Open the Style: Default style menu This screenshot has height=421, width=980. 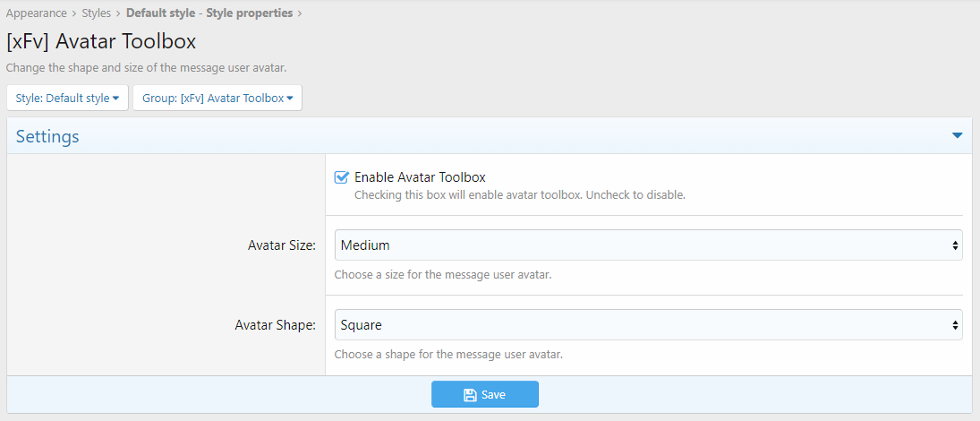pyautogui.click(x=67, y=99)
